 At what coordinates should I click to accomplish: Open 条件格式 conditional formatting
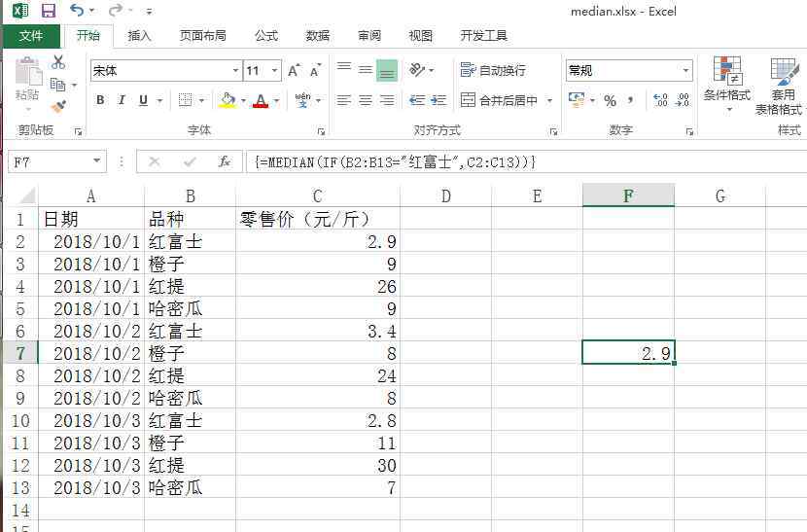point(727,83)
